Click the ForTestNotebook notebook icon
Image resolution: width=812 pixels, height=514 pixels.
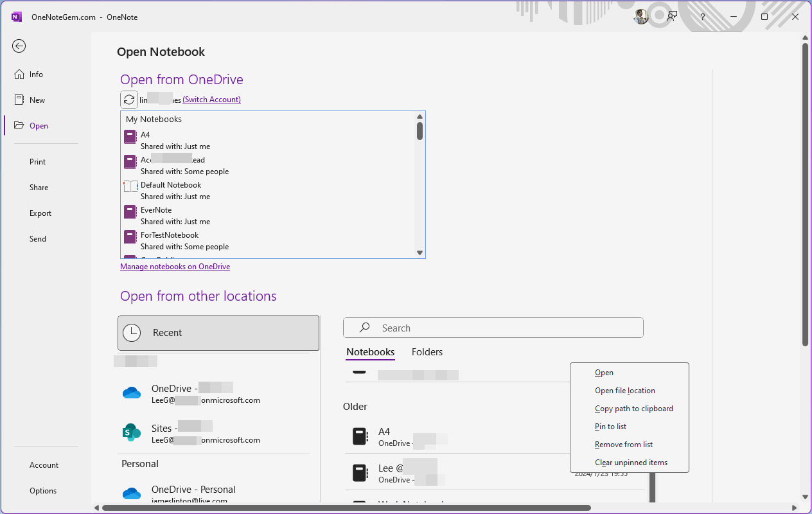point(130,236)
